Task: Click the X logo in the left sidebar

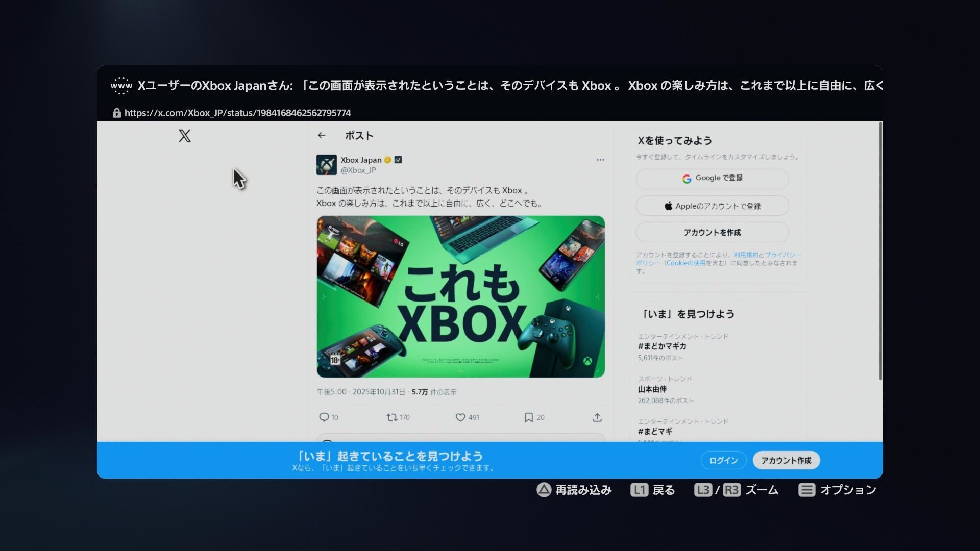Action: pos(184,136)
